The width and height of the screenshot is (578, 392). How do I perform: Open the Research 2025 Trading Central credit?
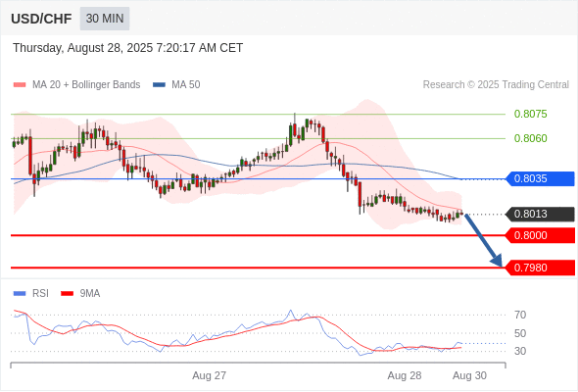tap(496, 85)
